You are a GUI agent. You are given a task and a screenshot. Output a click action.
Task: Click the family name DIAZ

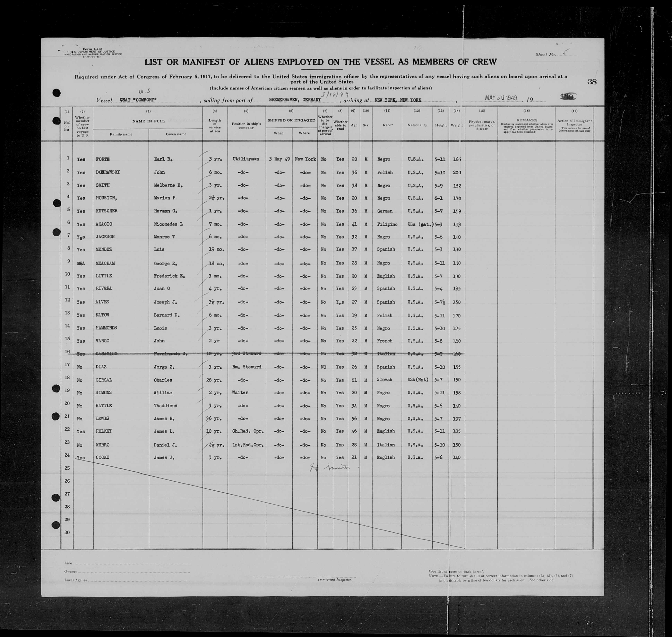[x=101, y=367]
